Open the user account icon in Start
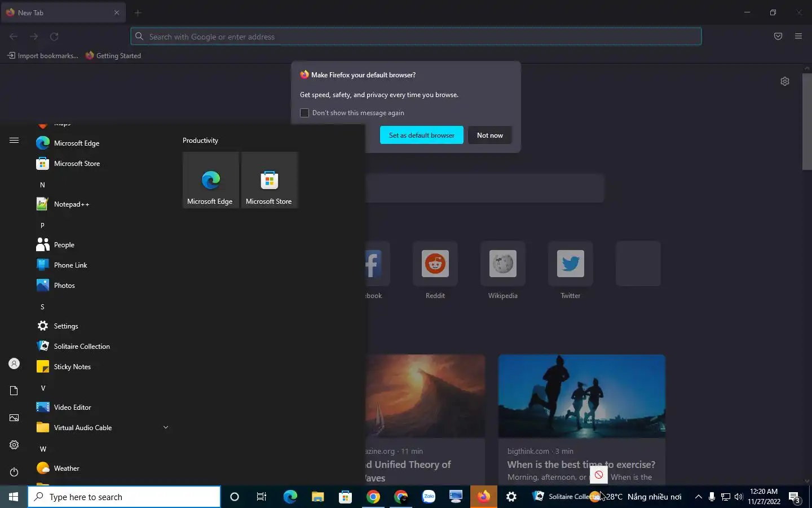 [14, 364]
